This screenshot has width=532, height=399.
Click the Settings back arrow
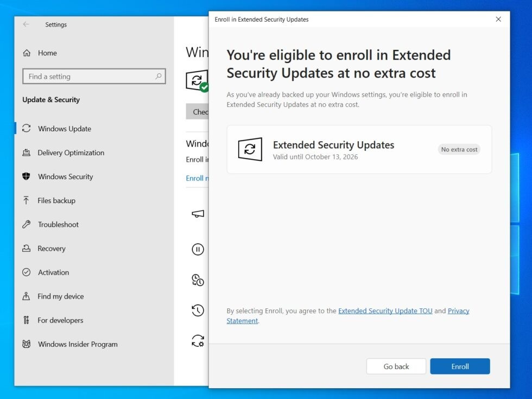pyautogui.click(x=26, y=24)
